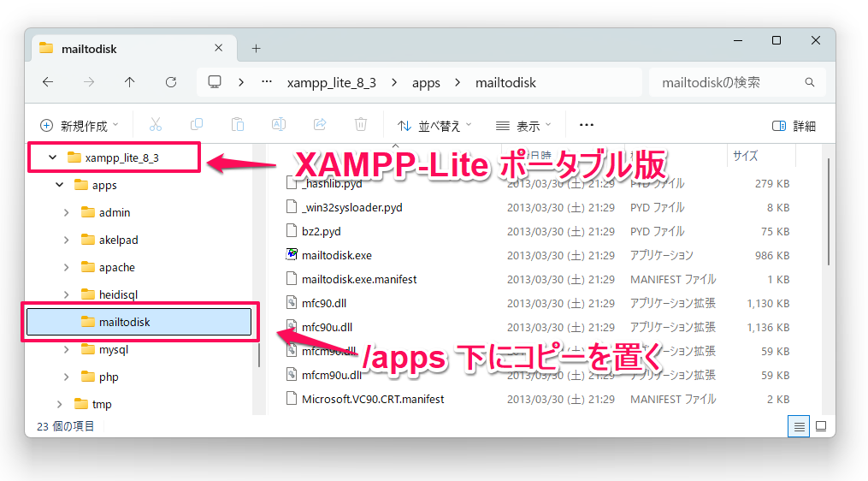Open a new tab with plus button
868x481 pixels.
(256, 49)
